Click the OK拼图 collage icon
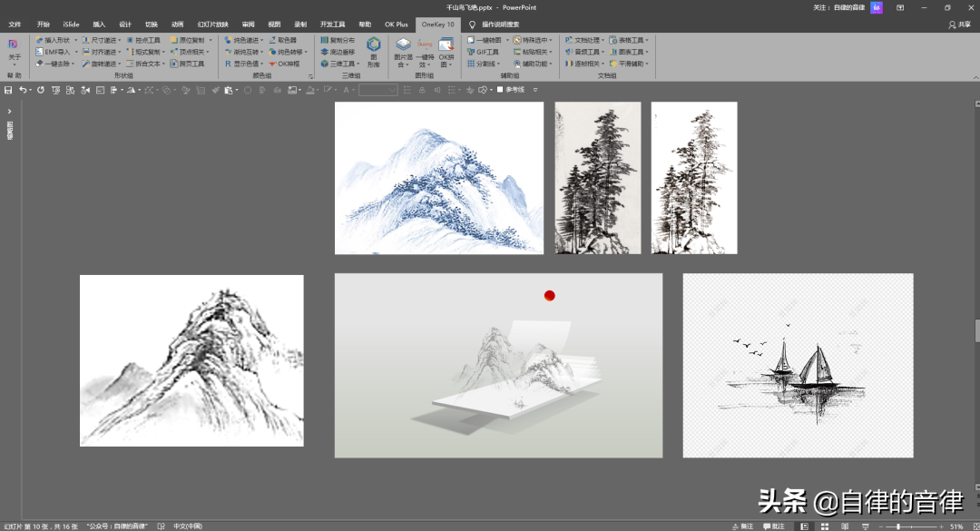Viewport: 980px width, 531px height. [x=446, y=51]
